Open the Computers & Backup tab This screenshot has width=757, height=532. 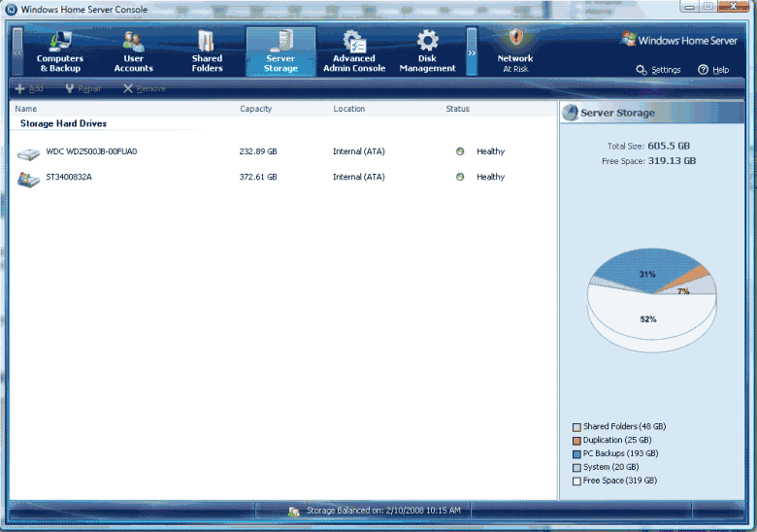60,51
